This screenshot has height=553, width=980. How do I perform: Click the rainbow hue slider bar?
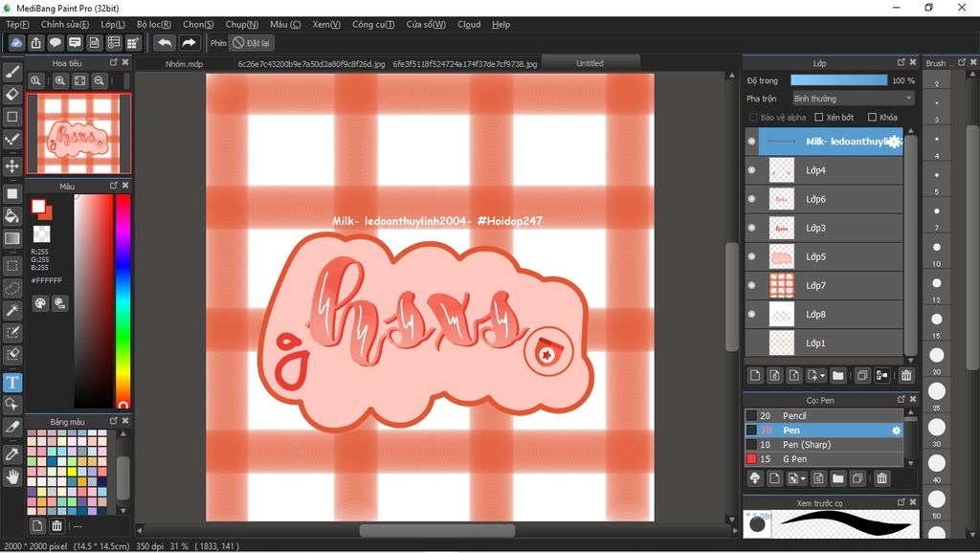[123, 301]
